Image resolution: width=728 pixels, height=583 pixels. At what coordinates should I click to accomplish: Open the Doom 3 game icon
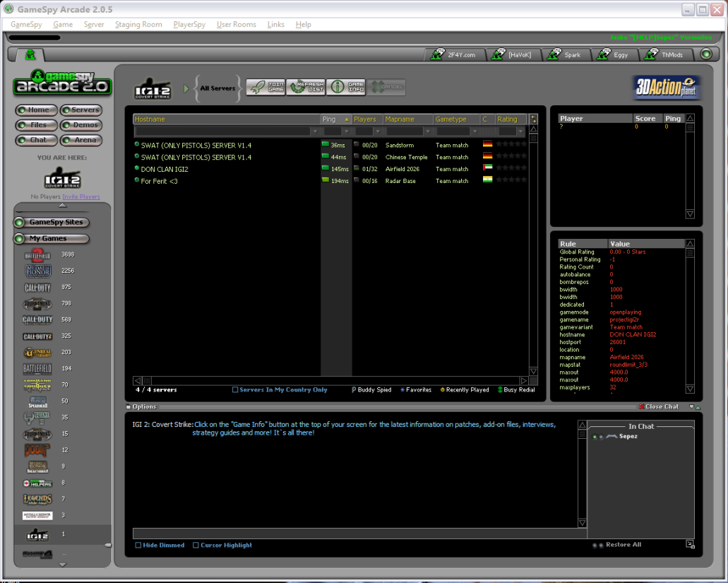37,450
